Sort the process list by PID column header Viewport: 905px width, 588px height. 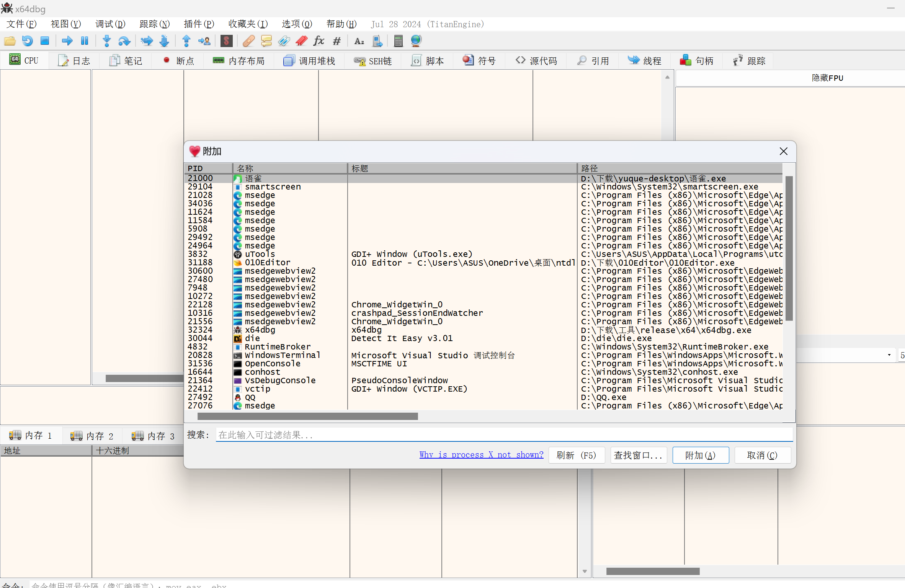click(x=208, y=168)
